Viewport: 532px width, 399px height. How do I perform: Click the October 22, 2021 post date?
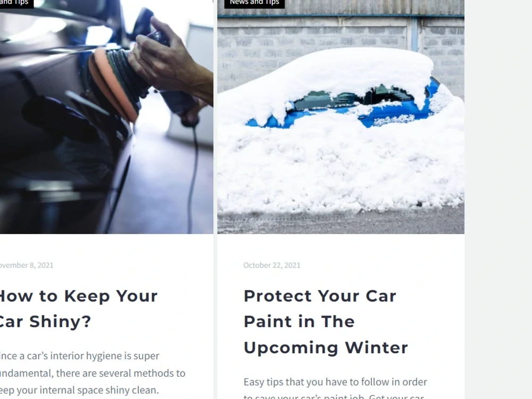click(x=272, y=265)
